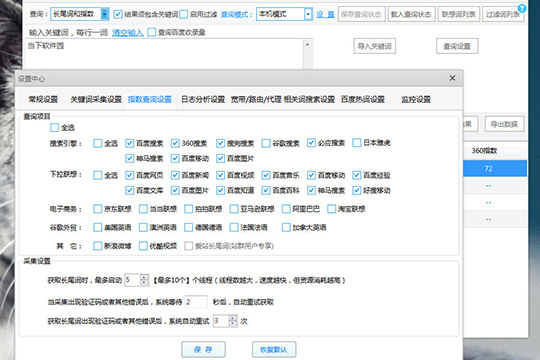The width and height of the screenshot is (540, 360).
Task: Open the 宽带/路由/代理 tab
Action: pos(256,100)
